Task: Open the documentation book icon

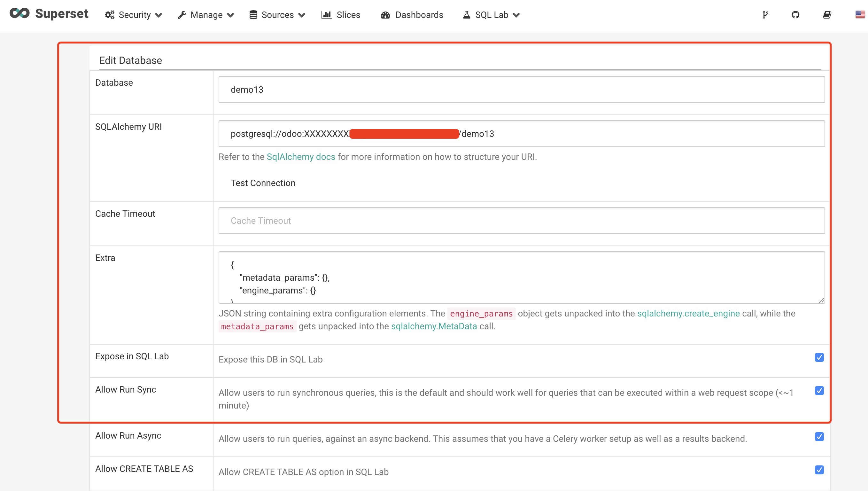Action: click(x=827, y=15)
